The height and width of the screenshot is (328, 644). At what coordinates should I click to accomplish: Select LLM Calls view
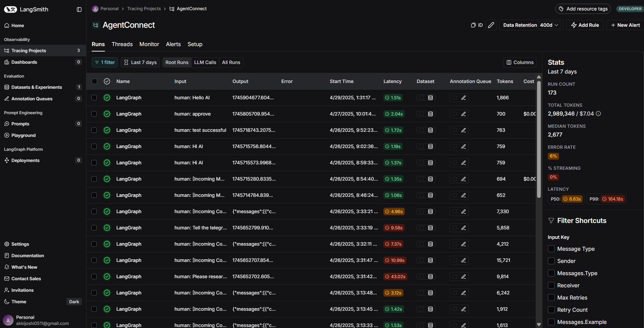click(205, 62)
